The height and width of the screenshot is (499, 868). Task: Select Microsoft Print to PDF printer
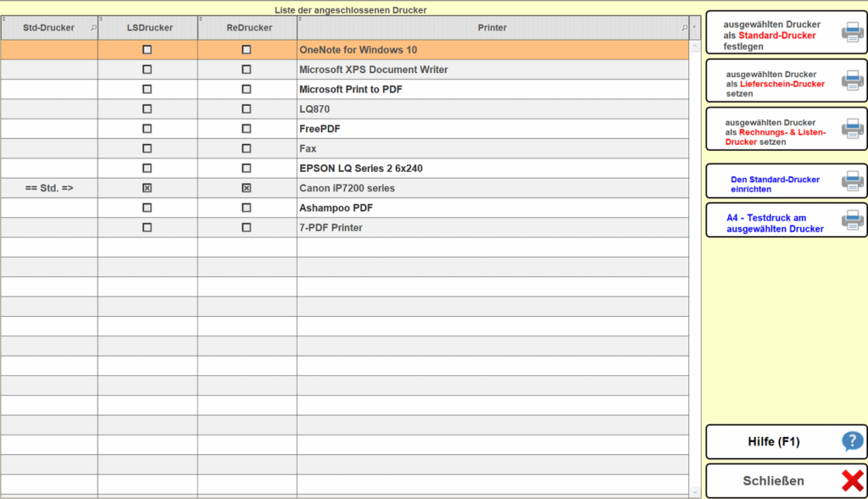[344, 89]
